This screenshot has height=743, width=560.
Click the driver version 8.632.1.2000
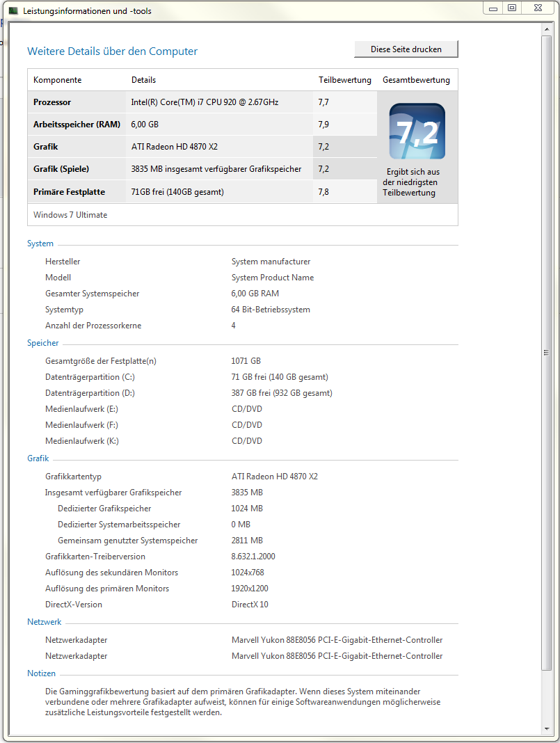[x=253, y=557]
